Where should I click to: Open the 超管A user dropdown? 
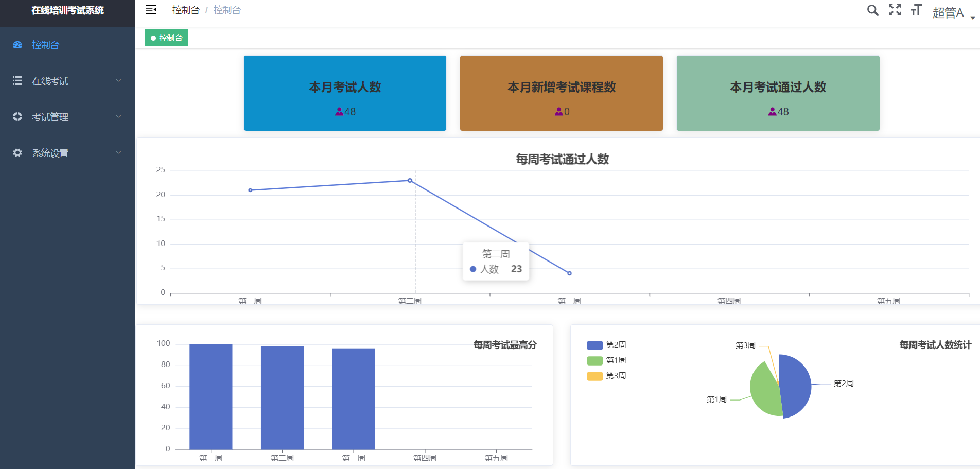coord(953,13)
